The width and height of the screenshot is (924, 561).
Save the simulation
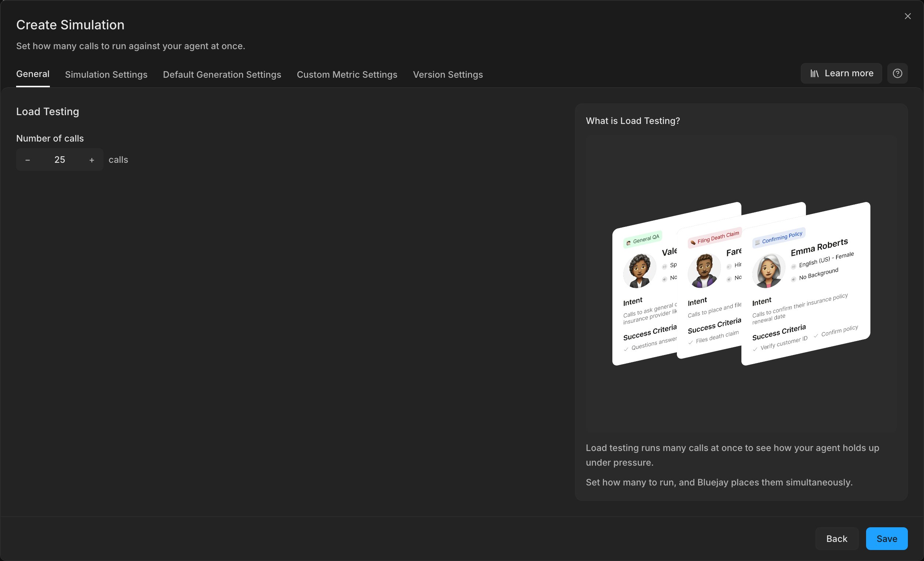tap(887, 539)
